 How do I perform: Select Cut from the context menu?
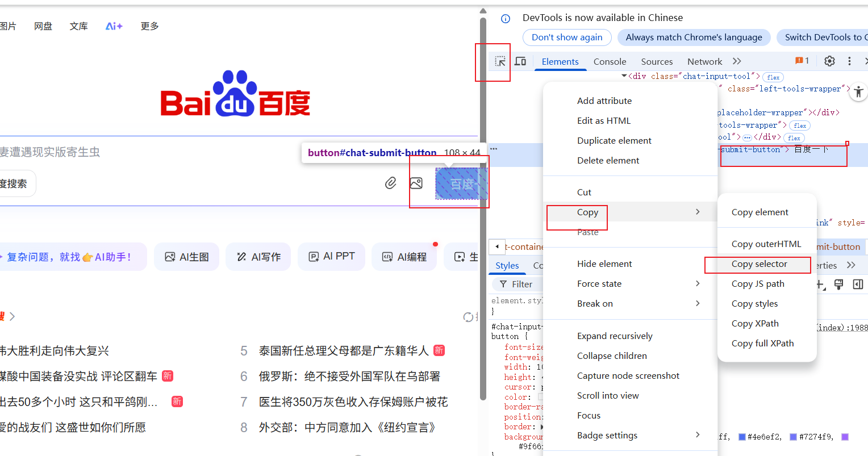(631, 192)
